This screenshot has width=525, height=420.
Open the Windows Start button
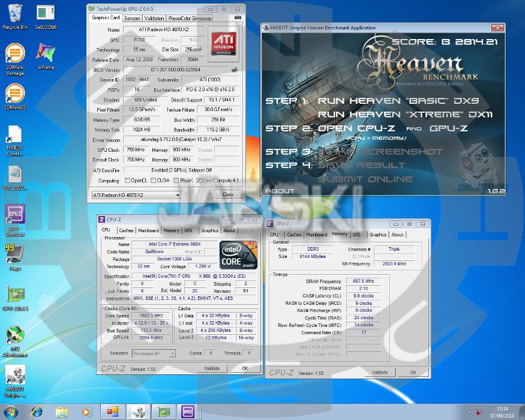pyautogui.click(x=10, y=412)
